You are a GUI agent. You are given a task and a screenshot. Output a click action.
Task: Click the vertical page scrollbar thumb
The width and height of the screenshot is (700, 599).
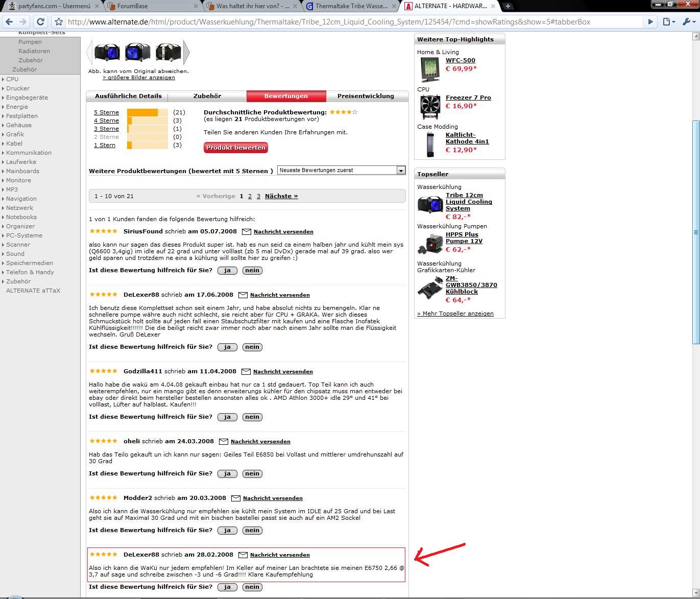tap(695, 232)
